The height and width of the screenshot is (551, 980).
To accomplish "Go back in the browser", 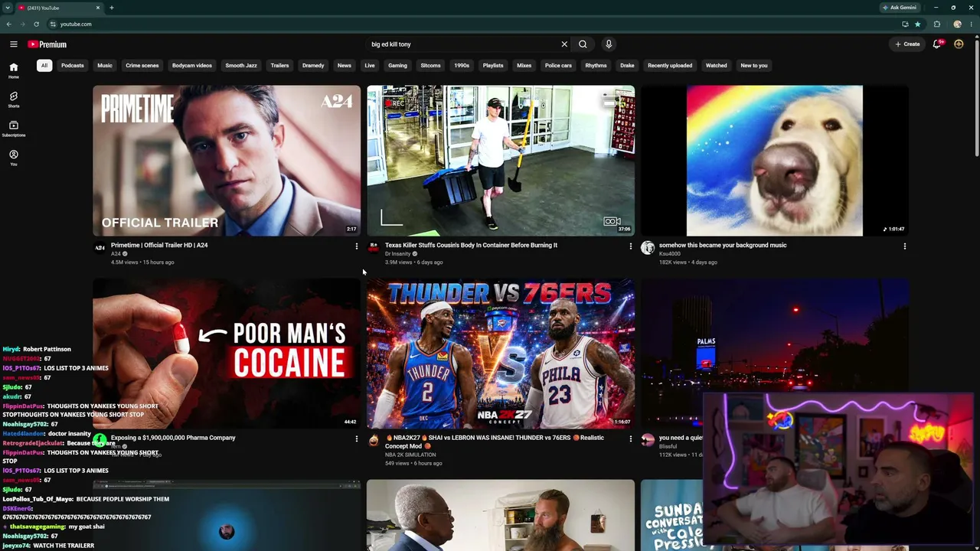I will point(9,24).
